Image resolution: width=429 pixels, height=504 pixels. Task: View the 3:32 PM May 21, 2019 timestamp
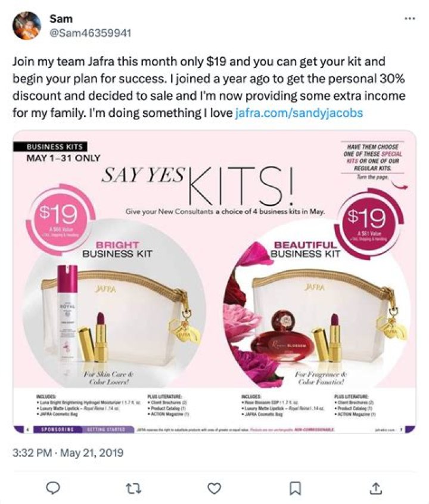(68, 453)
